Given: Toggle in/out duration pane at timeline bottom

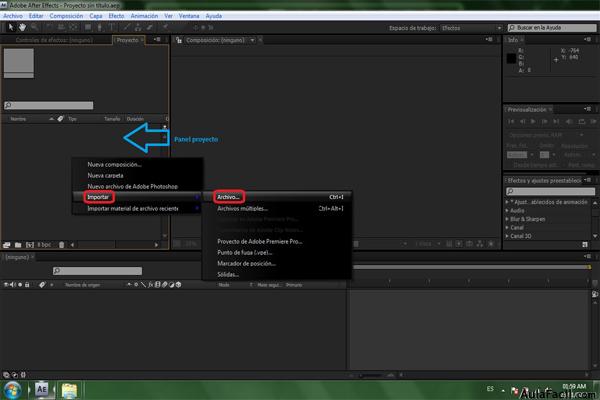Looking at the screenshot, I should [x=23, y=375].
